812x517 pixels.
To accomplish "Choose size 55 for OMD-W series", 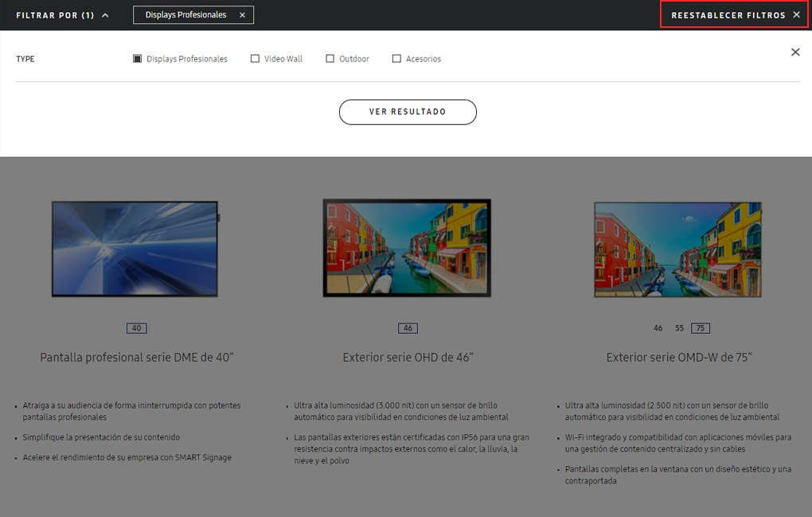I will [679, 328].
